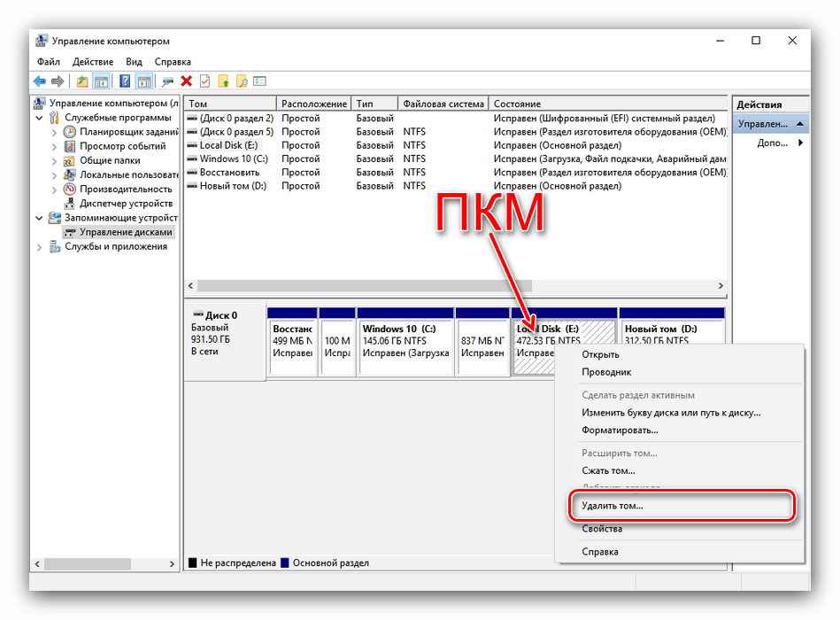Sort by the Тип column header
The height and width of the screenshot is (620, 840).
(375, 104)
